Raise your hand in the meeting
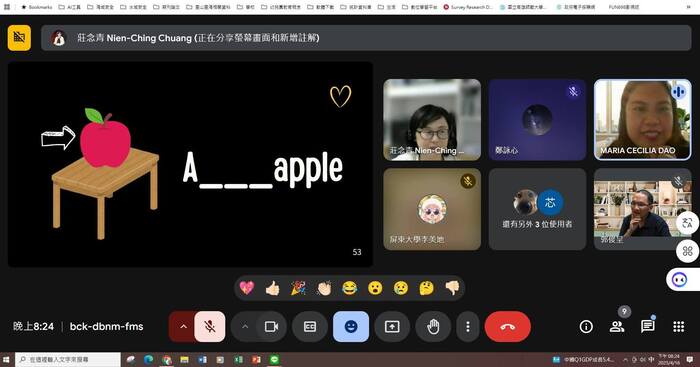 point(433,327)
